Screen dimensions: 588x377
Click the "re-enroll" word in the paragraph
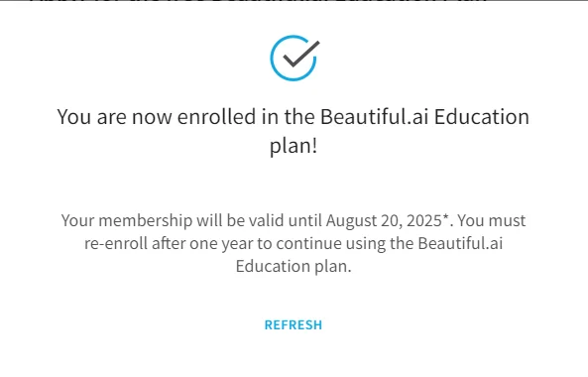(x=116, y=243)
